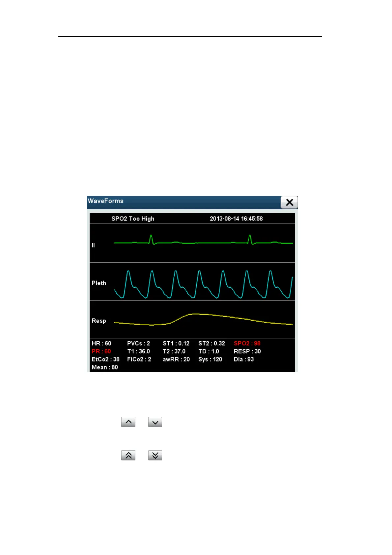Click the WaveForms title bar text
The width and height of the screenshot is (392, 555).
[x=105, y=201]
